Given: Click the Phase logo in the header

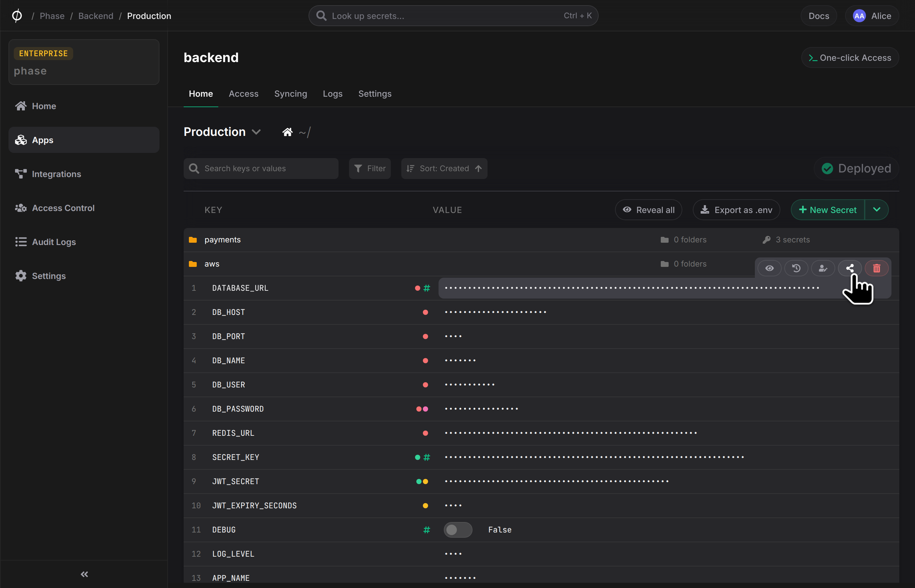Looking at the screenshot, I should [17, 16].
